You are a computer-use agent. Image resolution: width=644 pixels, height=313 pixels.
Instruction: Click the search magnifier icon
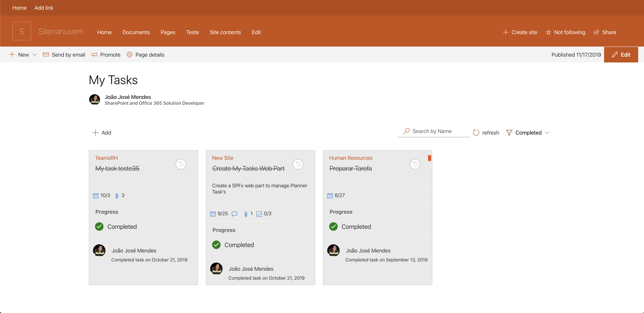[x=407, y=131]
